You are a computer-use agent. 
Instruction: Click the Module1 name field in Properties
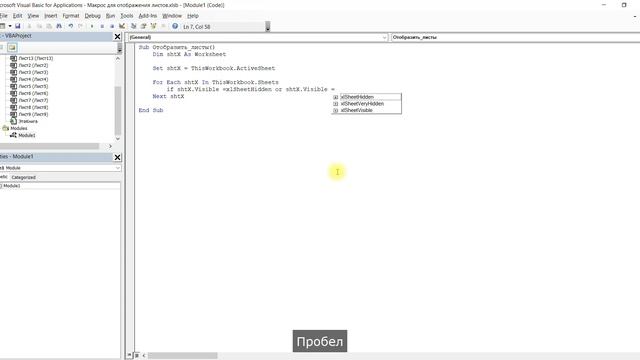(60, 186)
